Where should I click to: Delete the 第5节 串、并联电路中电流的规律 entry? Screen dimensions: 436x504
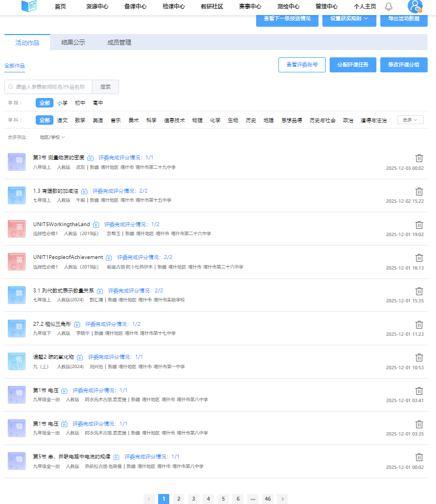point(419,457)
